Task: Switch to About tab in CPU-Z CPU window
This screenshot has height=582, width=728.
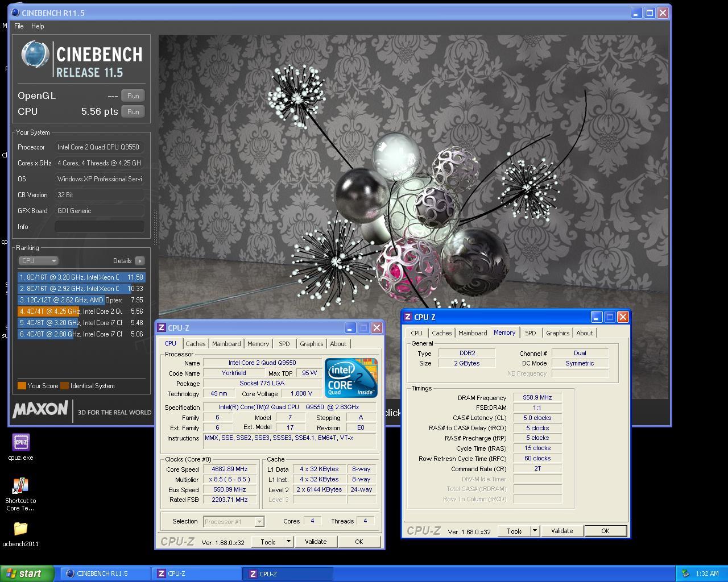Action: [338, 344]
